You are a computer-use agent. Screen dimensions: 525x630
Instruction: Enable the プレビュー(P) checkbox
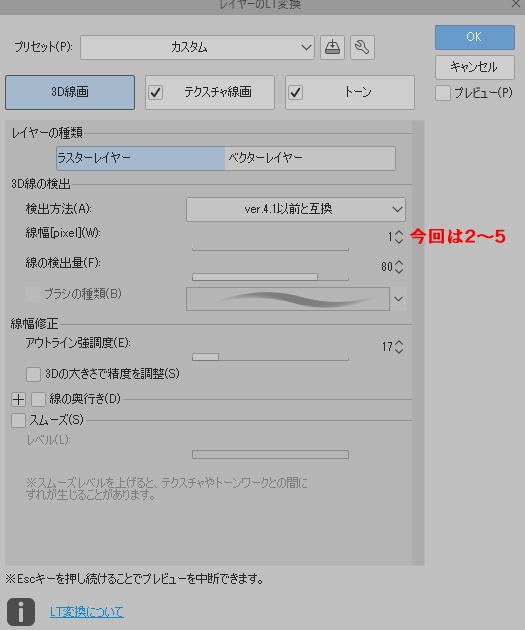(x=443, y=93)
